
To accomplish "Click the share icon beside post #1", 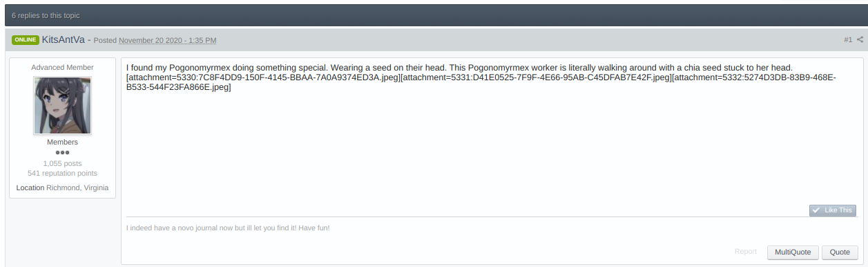I will click(x=860, y=39).
